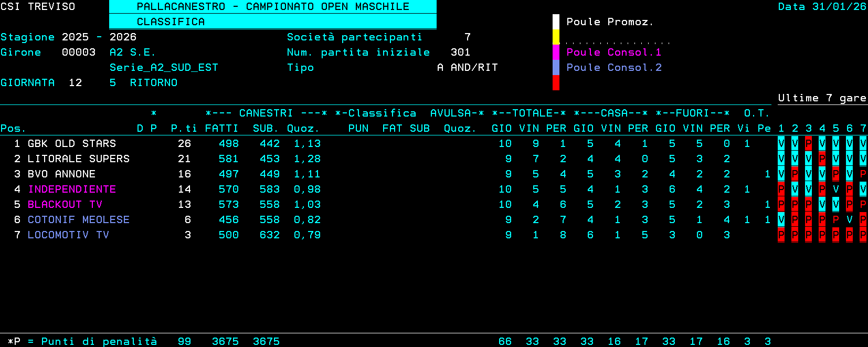The width and height of the screenshot is (868, 347).
Task: Click the first P result for LOCOMOTIV TV
Action: tap(781, 235)
